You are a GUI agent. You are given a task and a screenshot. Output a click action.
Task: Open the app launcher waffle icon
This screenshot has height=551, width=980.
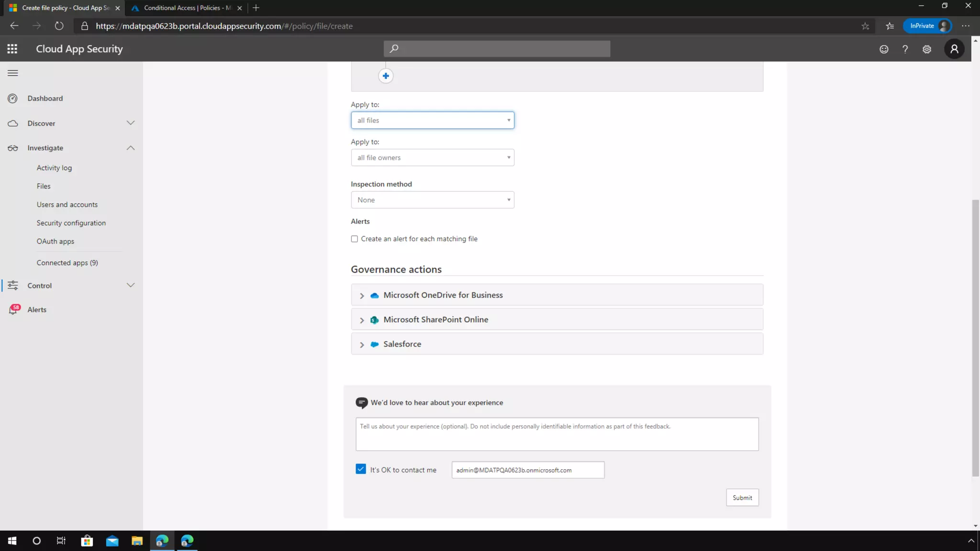(12, 49)
